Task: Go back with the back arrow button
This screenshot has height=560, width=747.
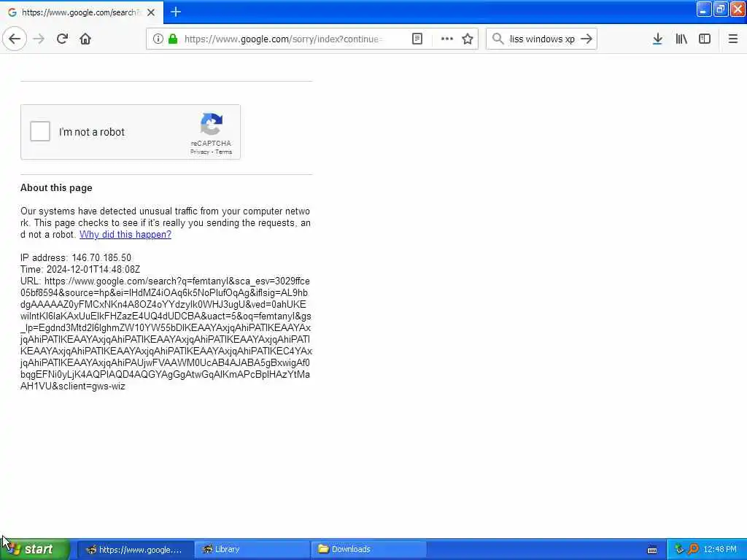Action: 15,39
